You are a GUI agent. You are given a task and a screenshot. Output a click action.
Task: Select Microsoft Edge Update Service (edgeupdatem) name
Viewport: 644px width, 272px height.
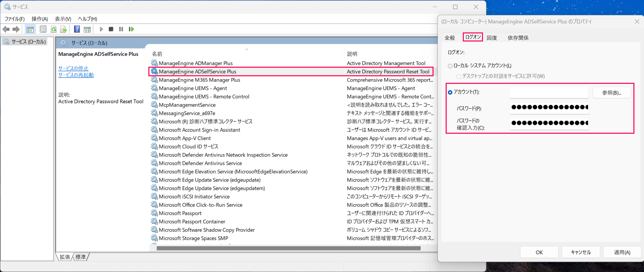212,188
